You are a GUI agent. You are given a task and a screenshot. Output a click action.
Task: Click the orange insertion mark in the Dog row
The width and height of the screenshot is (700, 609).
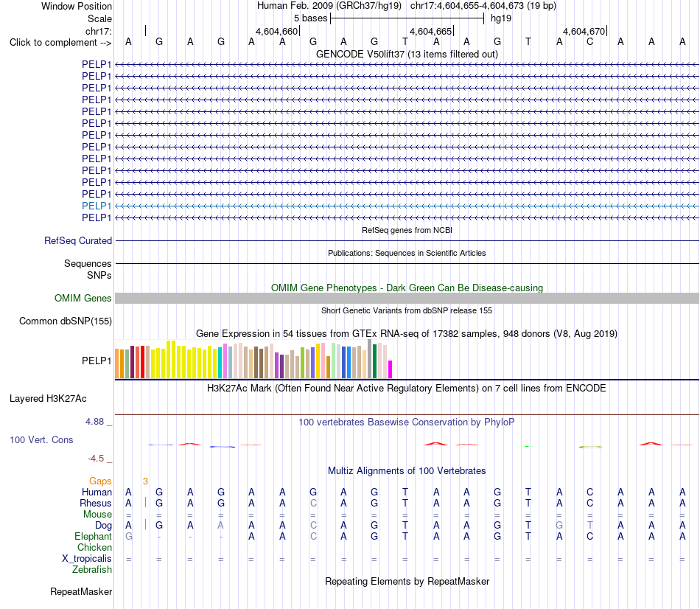(146, 524)
